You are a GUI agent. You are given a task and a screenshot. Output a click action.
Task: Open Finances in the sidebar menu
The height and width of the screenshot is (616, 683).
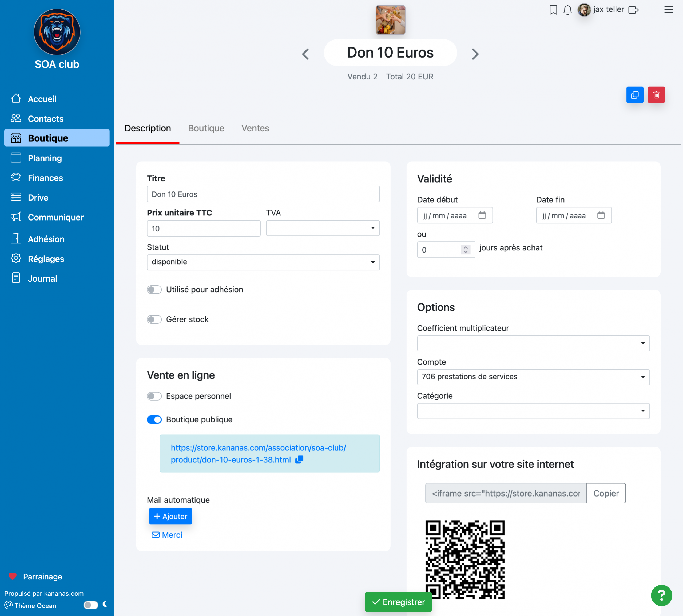(45, 178)
